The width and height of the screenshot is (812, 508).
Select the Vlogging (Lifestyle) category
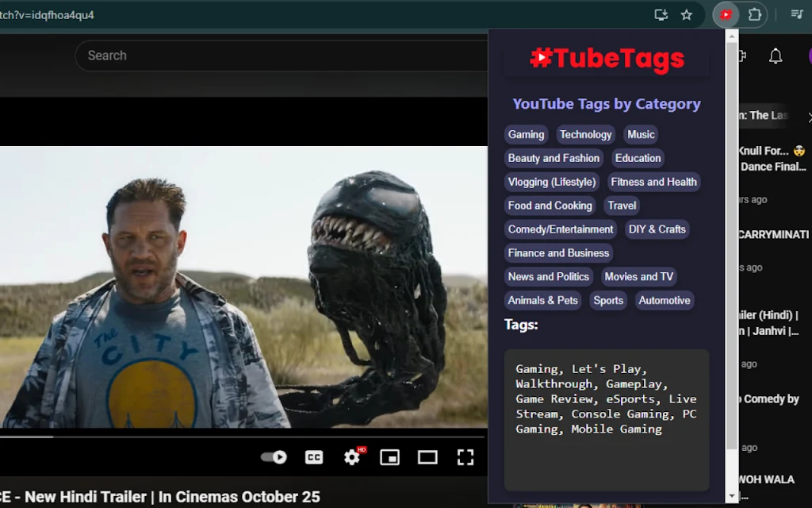[552, 182]
